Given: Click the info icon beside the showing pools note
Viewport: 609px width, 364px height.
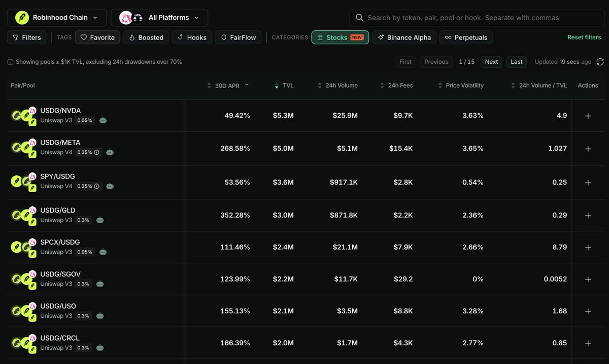Looking at the screenshot, I should (10, 62).
